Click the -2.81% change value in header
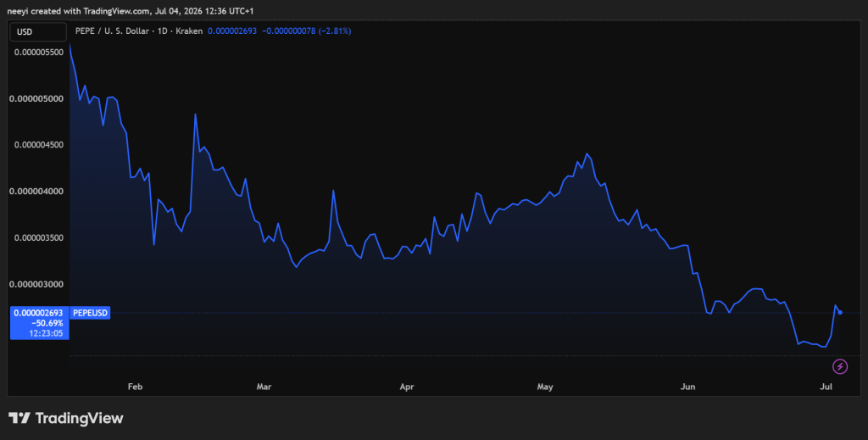 click(335, 31)
